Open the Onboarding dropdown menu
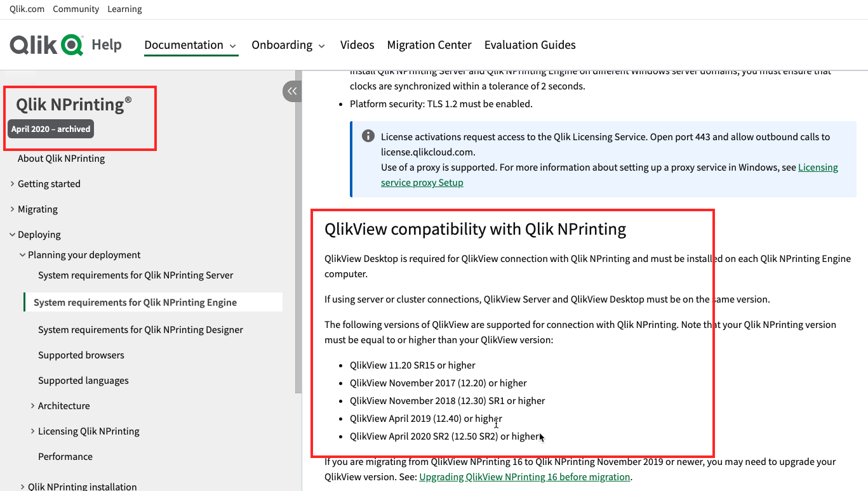Screen dimensions: 868x491 tap(288, 45)
